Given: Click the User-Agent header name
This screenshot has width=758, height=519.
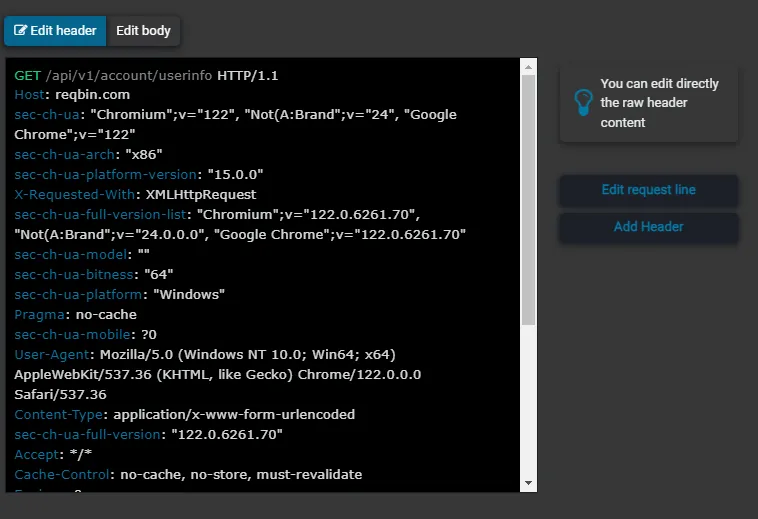Looking at the screenshot, I should [52, 355].
